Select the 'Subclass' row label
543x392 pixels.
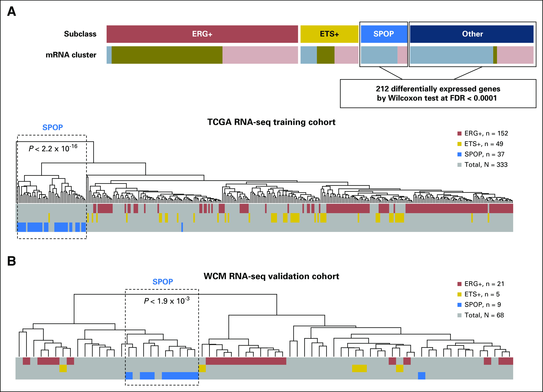[x=80, y=34]
